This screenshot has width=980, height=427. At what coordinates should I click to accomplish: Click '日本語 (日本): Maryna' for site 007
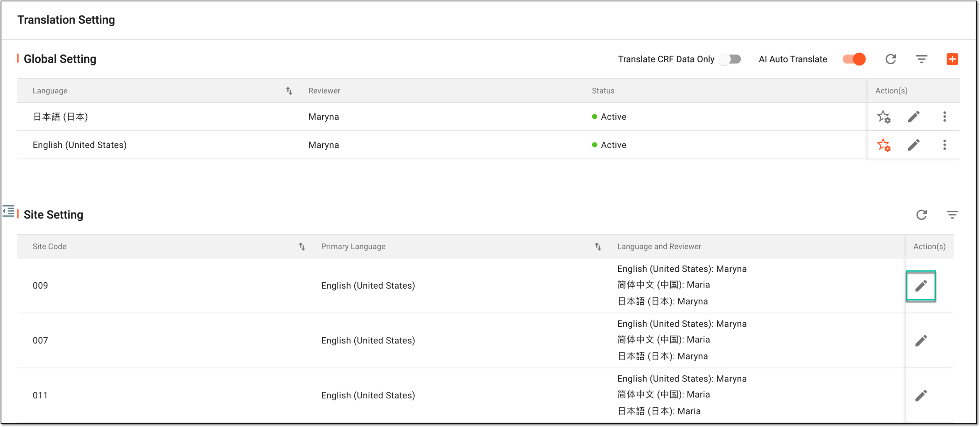pos(662,356)
